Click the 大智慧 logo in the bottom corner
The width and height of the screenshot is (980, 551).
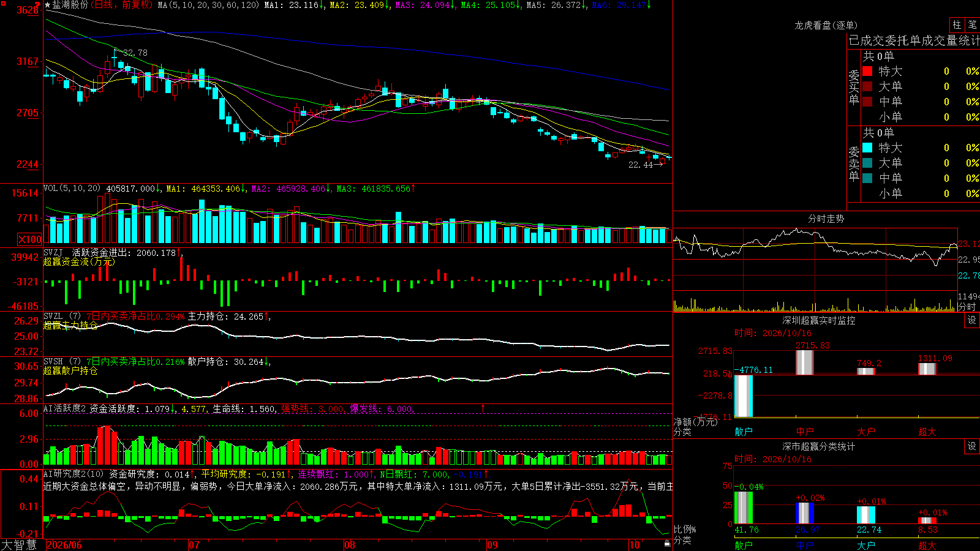pyautogui.click(x=19, y=545)
